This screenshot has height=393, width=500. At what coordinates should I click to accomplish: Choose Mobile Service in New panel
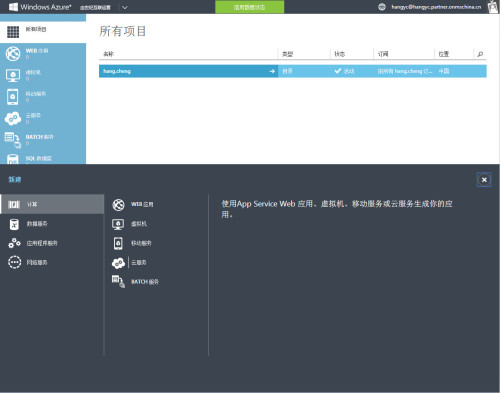coord(141,243)
